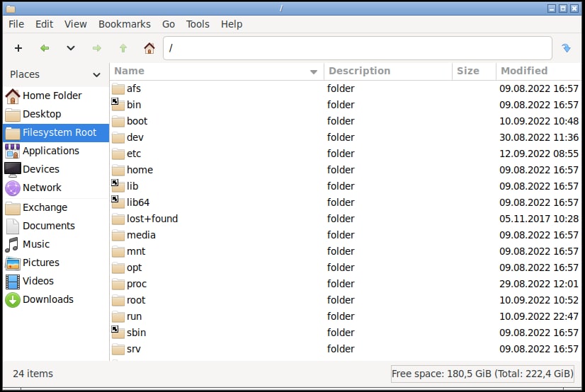Select the root folder icon

(x=118, y=300)
